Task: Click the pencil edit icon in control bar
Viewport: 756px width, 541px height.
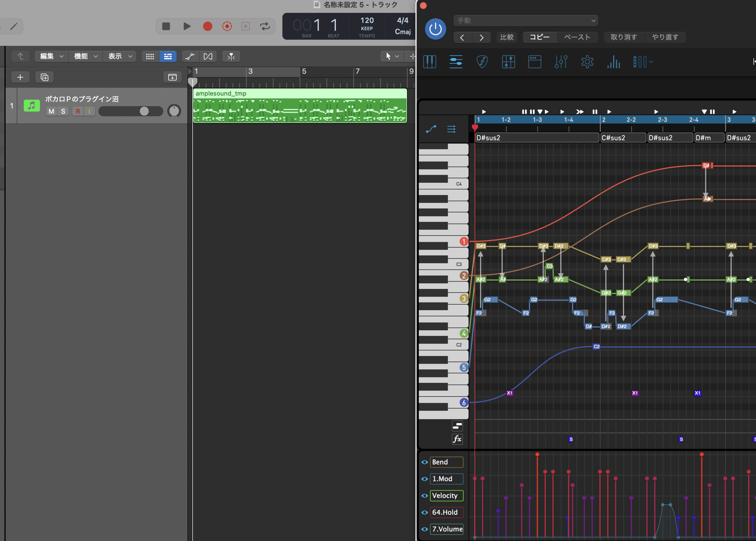Action: pos(14,26)
